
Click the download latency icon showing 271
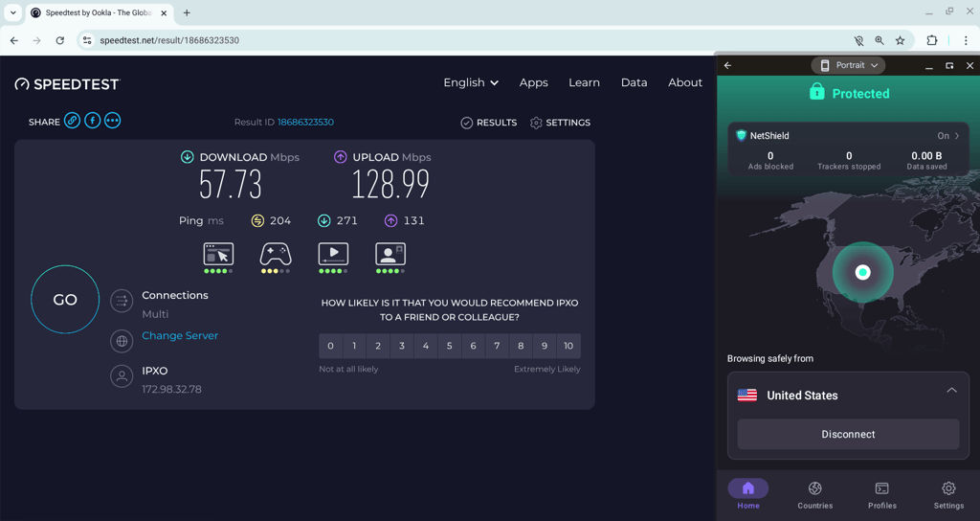pyautogui.click(x=323, y=220)
